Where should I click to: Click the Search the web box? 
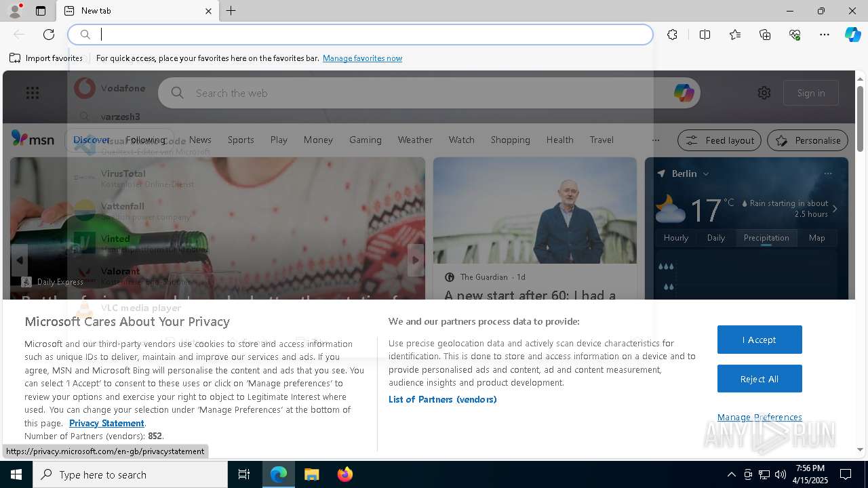tap(429, 93)
